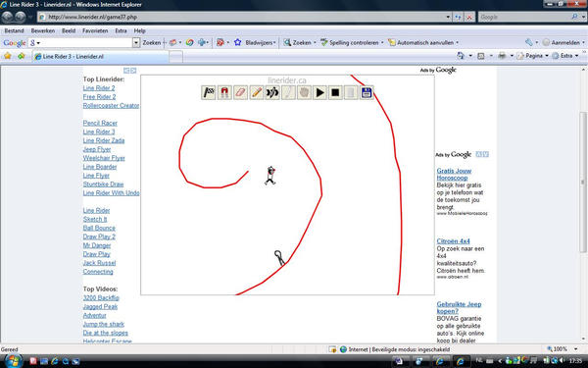Select the magnet snap tool
Screen dimensions: 588x368
224,92
